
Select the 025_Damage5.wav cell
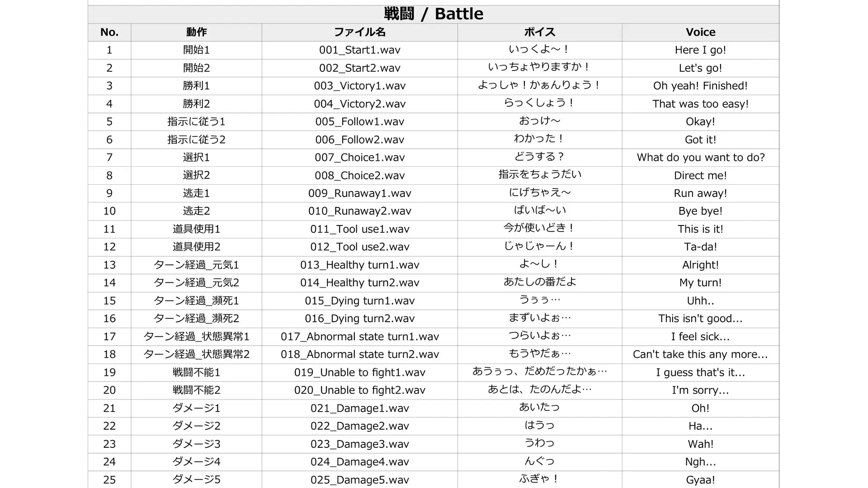tap(359, 479)
